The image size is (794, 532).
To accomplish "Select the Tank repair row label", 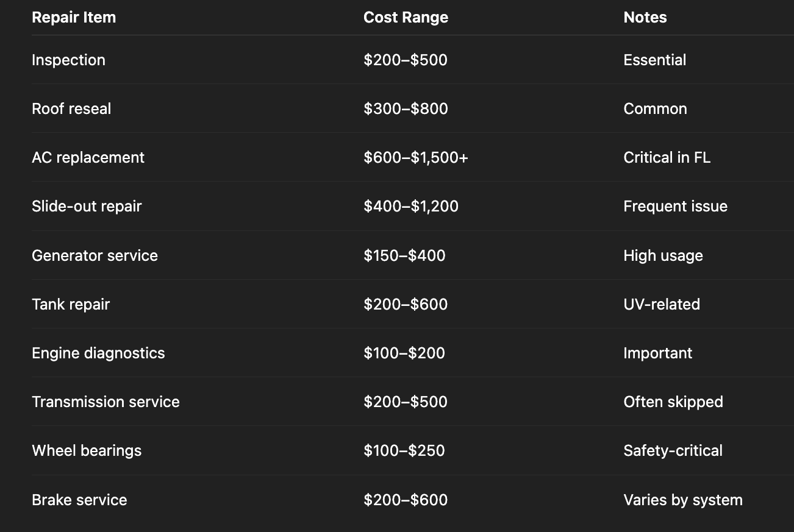I will click(x=71, y=304).
